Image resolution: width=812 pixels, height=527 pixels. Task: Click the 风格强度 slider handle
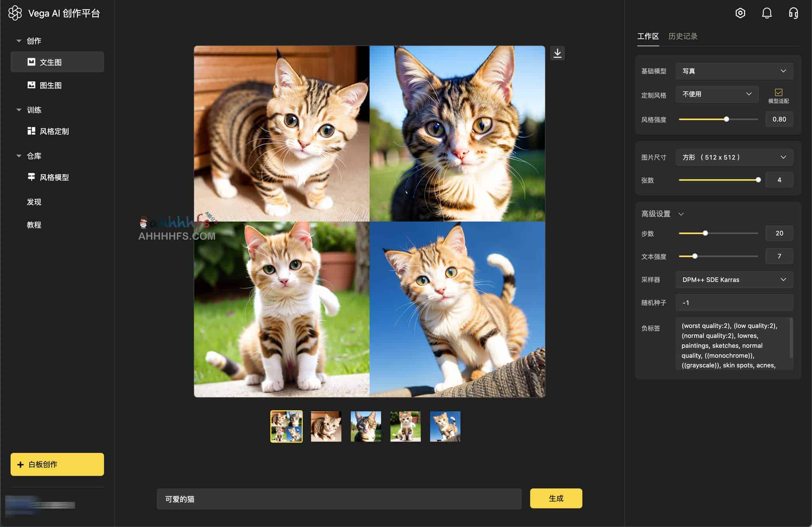coord(726,119)
